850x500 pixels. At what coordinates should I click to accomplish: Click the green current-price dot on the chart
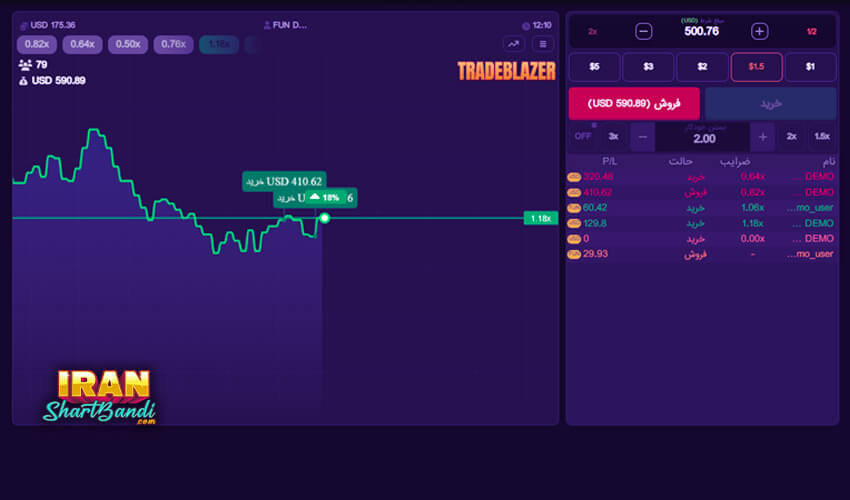click(325, 218)
